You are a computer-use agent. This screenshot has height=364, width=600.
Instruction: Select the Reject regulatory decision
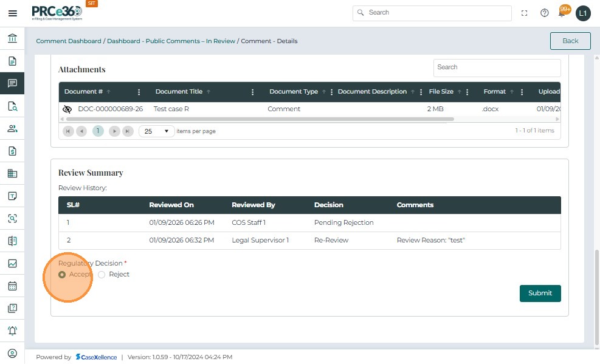[102, 275]
